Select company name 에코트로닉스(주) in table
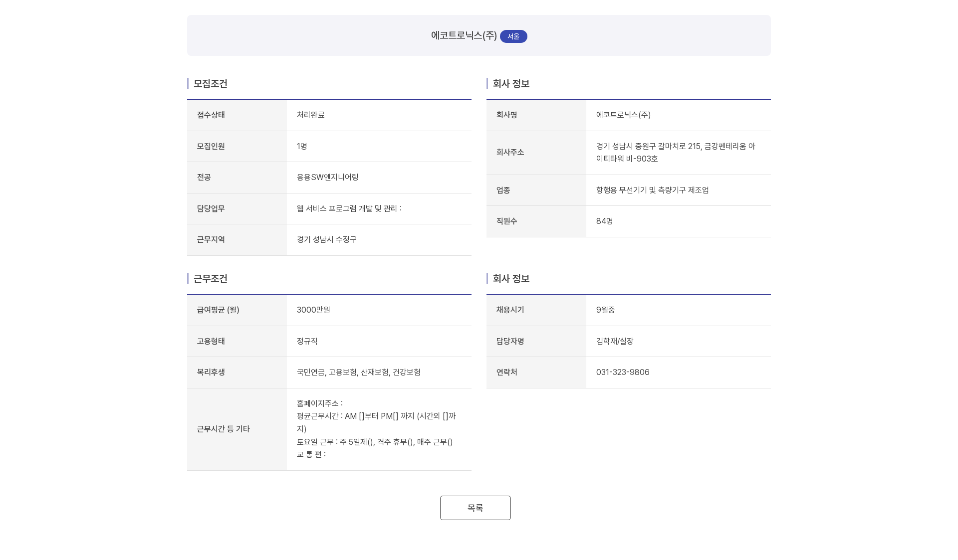This screenshot has width=958, height=560. 624,115
